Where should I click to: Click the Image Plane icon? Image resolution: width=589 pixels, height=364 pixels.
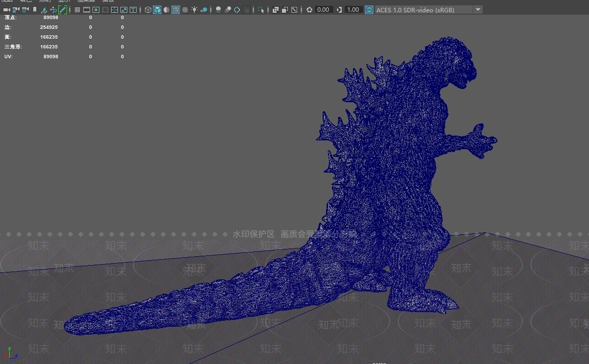[44, 10]
